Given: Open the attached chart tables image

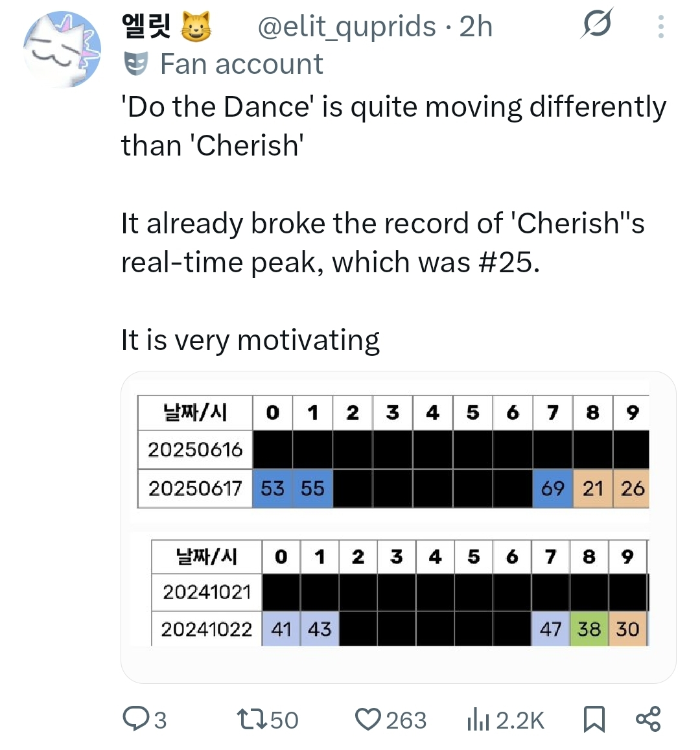Looking at the screenshot, I should pyautogui.click(x=399, y=526).
